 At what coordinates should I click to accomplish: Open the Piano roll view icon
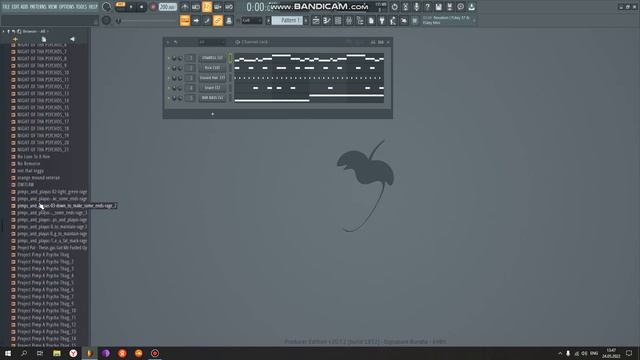click(327, 20)
